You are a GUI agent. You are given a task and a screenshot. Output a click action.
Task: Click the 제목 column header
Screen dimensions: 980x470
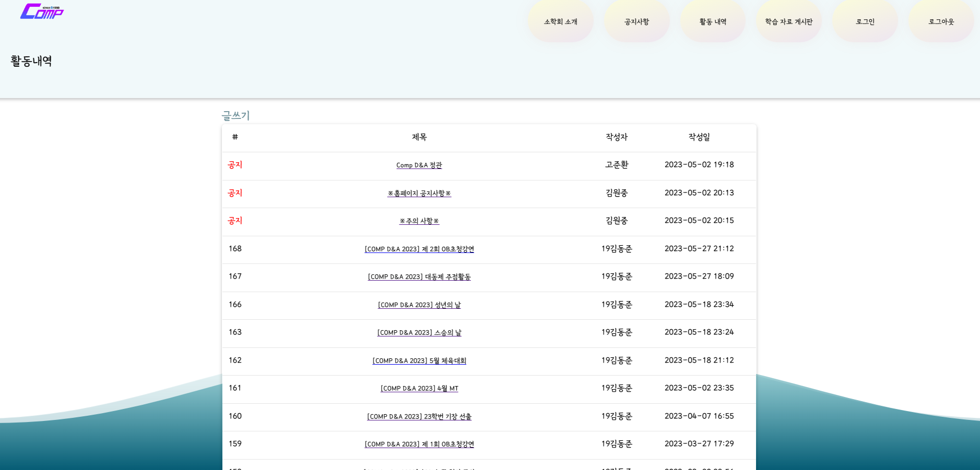[419, 137]
